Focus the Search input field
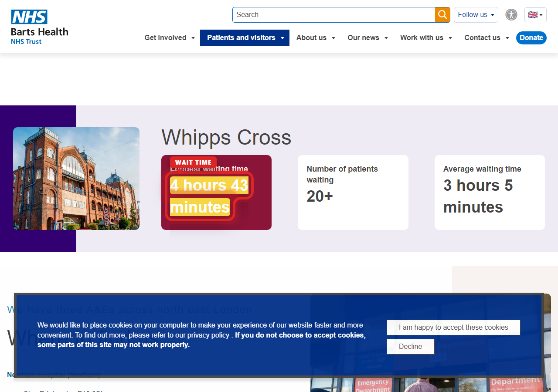 [334, 15]
